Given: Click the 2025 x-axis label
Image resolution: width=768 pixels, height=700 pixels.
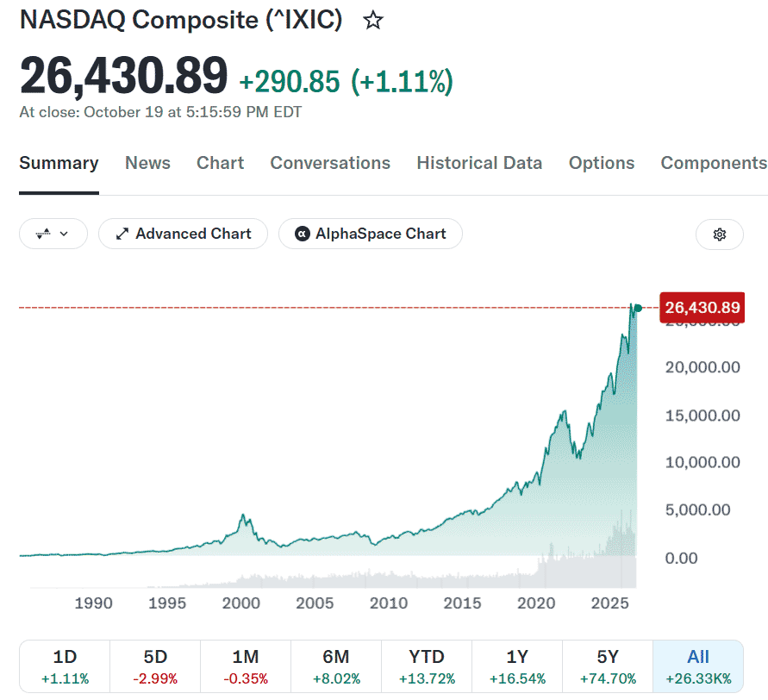Looking at the screenshot, I should coord(609,603).
